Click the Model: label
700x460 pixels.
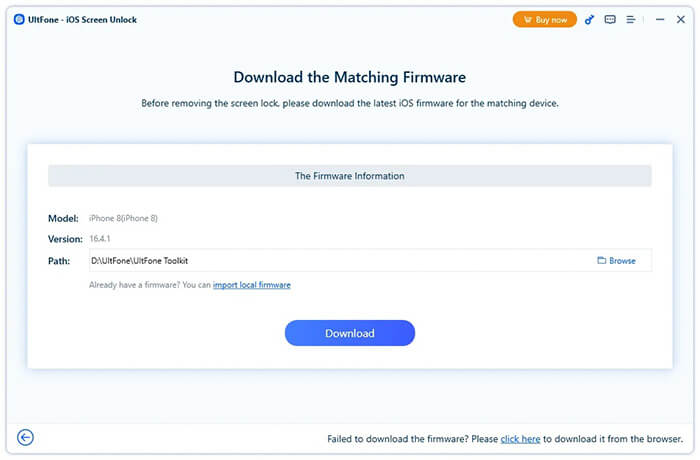[x=63, y=218]
